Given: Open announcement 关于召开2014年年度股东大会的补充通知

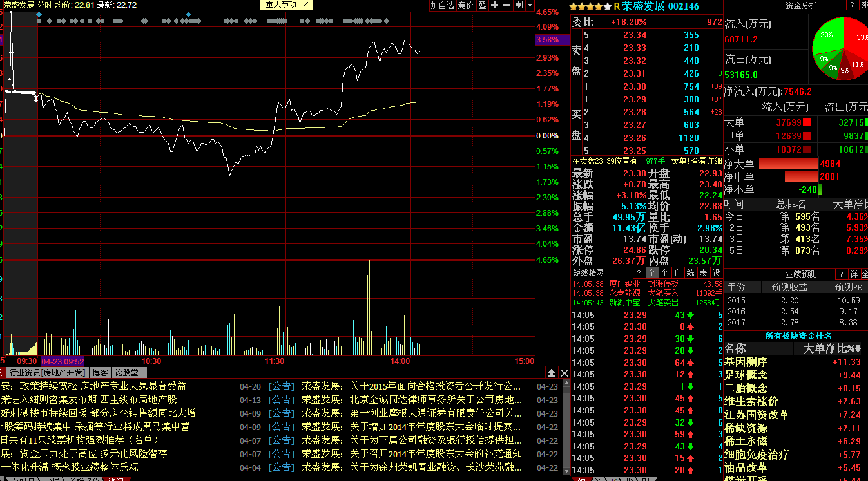Looking at the screenshot, I should coord(436,454).
